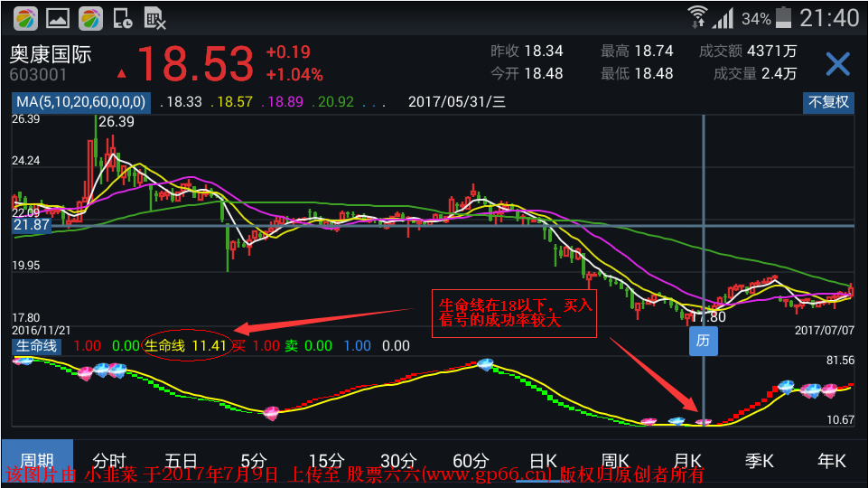Open the picture notification icon in status bar
Viewport: 868px width, 488px height.
coord(58,17)
